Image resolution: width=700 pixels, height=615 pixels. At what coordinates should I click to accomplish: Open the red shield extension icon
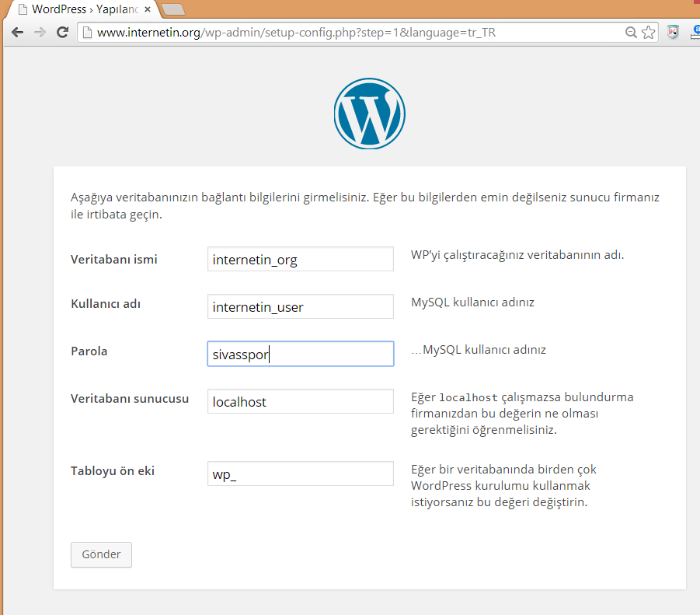pos(674,32)
